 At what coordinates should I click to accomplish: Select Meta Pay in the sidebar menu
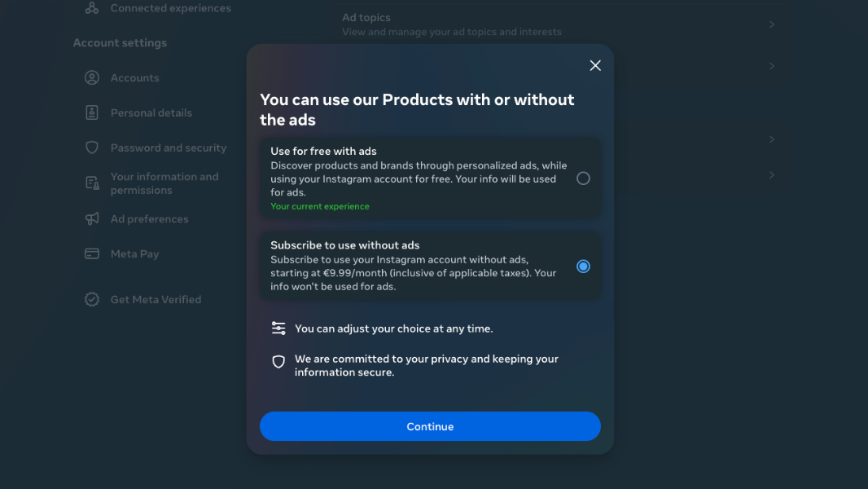point(134,253)
